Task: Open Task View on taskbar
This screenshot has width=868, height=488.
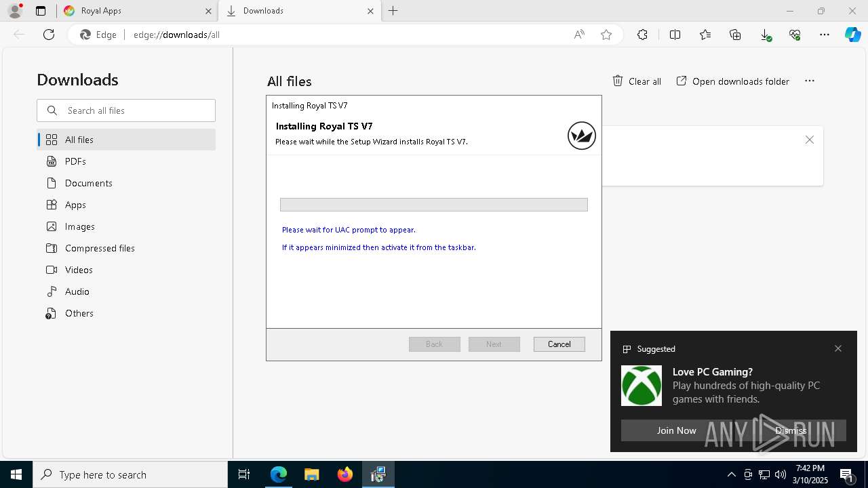Action: [x=244, y=474]
